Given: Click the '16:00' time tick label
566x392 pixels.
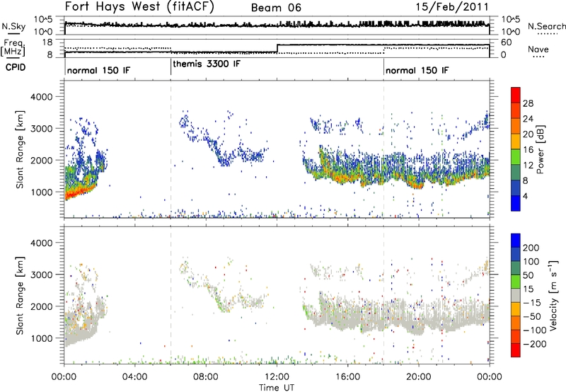Looking at the screenshot, I should click(x=347, y=377).
